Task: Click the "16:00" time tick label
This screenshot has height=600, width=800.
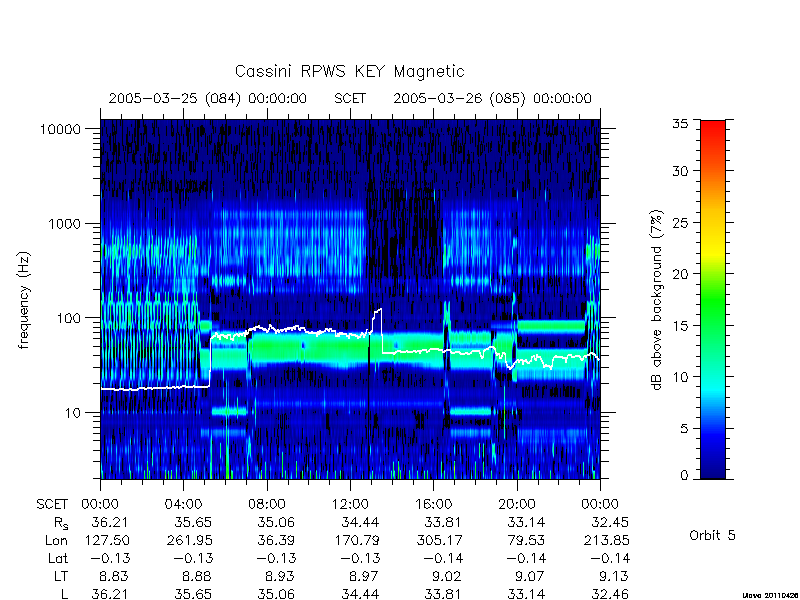Action: pos(433,505)
